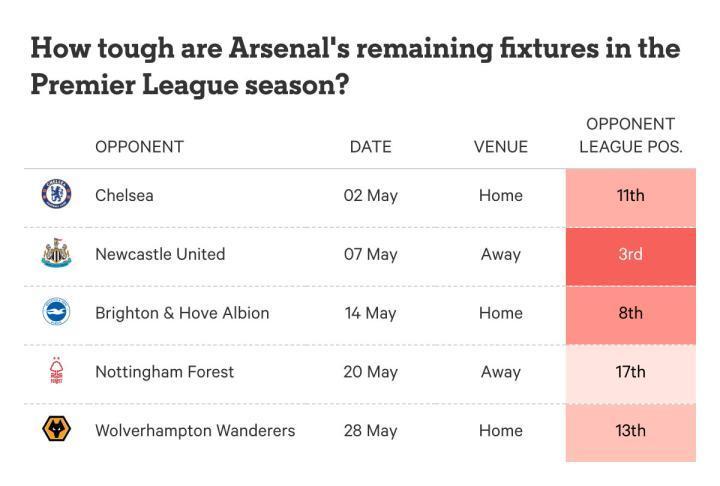This screenshot has width=720, height=486.
Task: Click the Arsenal remaining fixtures headline
Action: pyautogui.click(x=355, y=66)
